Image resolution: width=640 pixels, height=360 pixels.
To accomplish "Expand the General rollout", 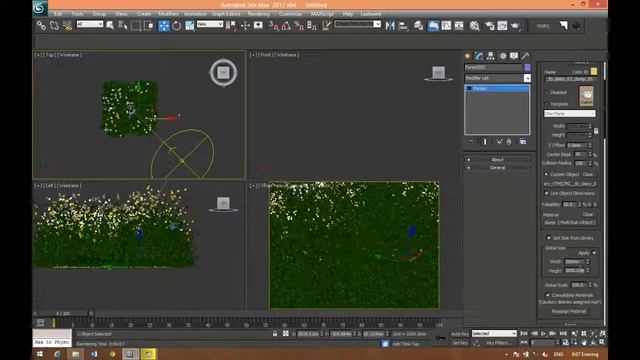I will click(x=497, y=168).
